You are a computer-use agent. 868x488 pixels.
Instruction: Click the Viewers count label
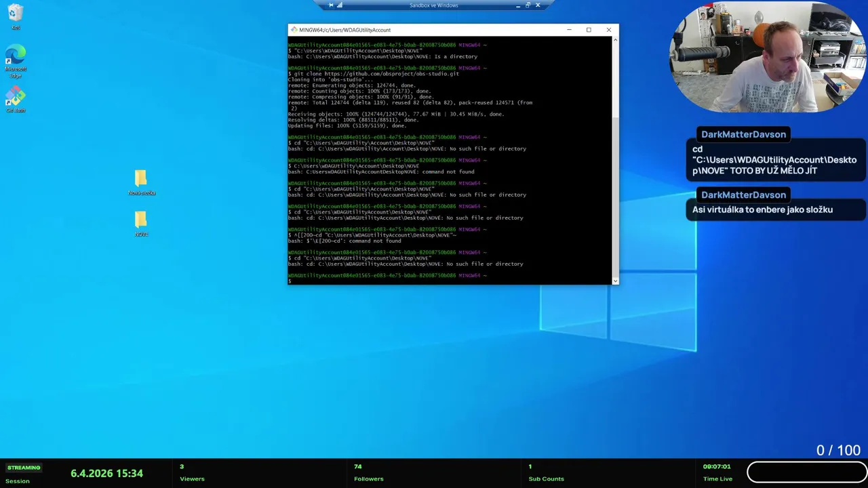[x=192, y=479]
